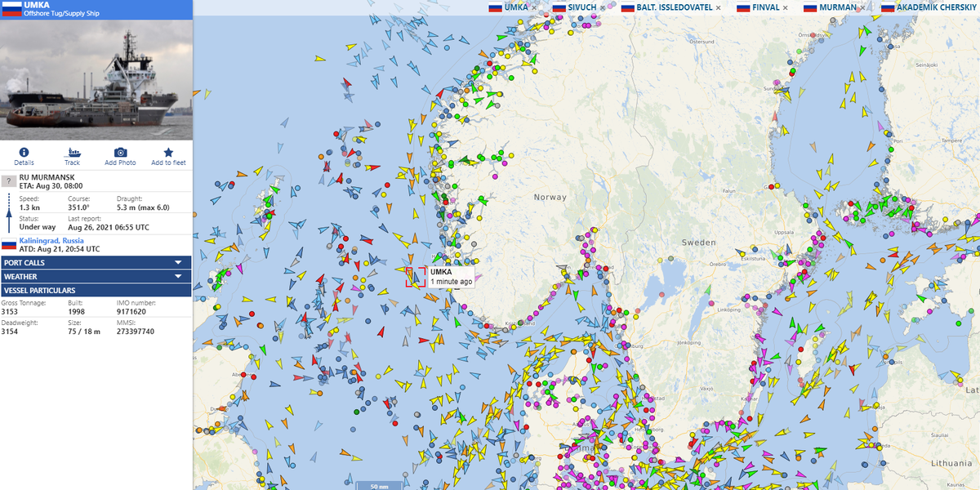Click the last report time Aug 26, 2021 06:55 UTC
The height and width of the screenshot is (490, 980).
tap(109, 227)
